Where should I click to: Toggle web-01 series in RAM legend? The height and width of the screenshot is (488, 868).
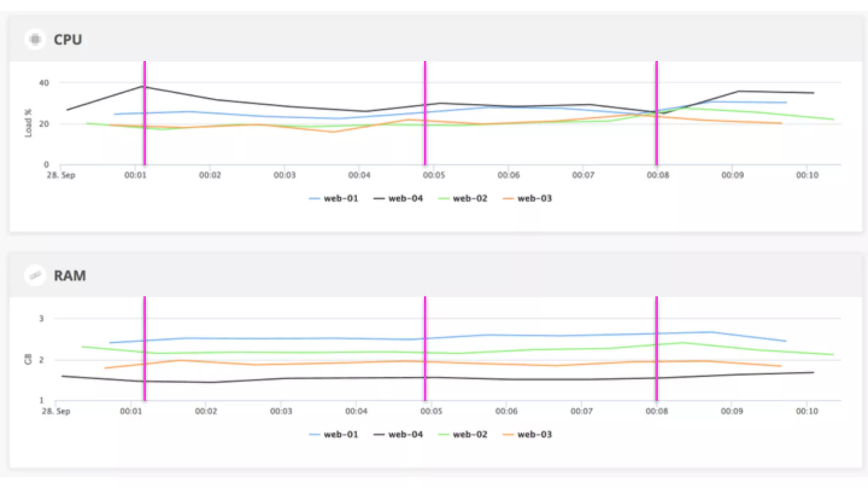(x=340, y=434)
